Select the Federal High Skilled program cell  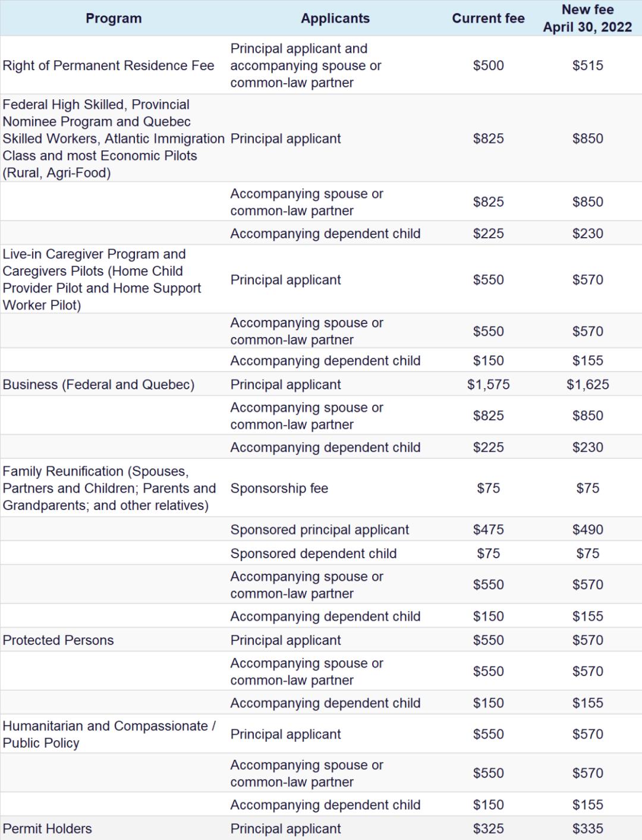pos(113,139)
